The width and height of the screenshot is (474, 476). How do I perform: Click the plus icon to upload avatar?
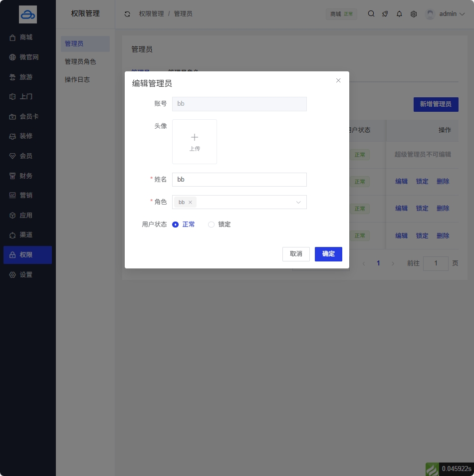pyautogui.click(x=195, y=138)
